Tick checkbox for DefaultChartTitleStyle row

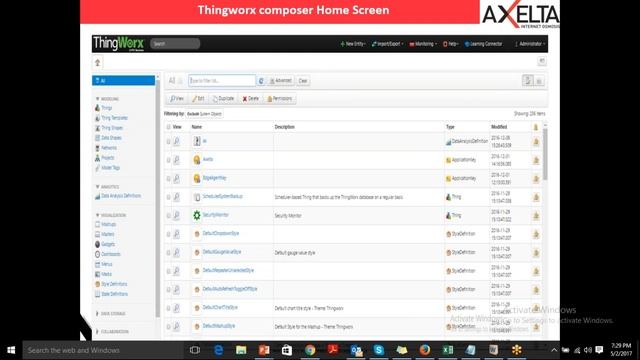point(169,308)
